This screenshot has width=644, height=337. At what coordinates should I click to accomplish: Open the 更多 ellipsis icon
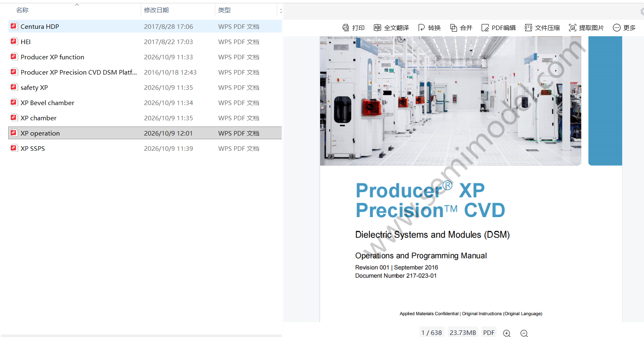pyautogui.click(x=617, y=28)
